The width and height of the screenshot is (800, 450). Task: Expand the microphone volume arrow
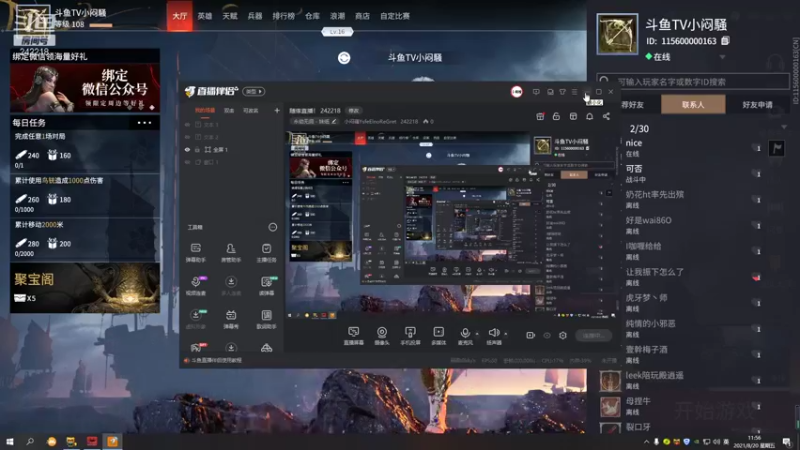tap(477, 334)
